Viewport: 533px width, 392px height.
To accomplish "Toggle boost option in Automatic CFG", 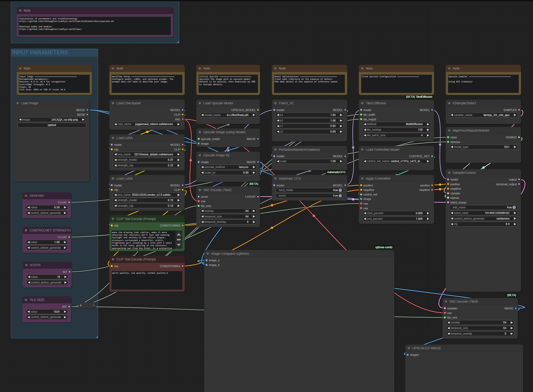I will 340,196.
